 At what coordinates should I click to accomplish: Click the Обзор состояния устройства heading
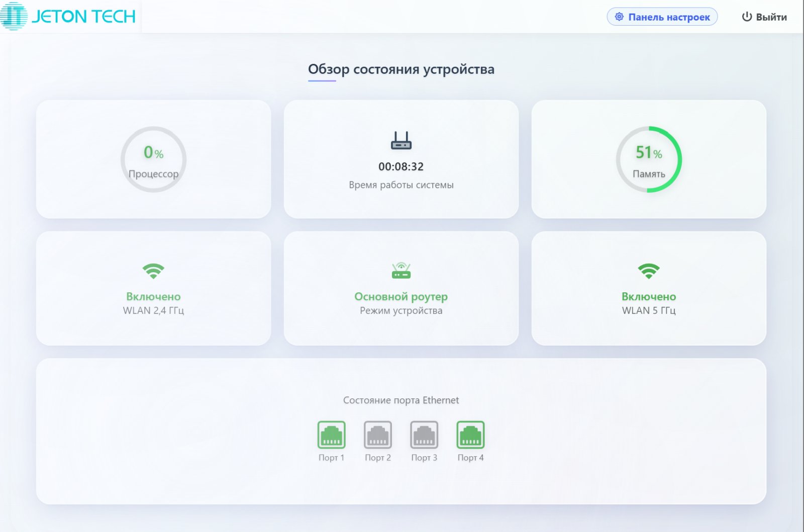401,69
